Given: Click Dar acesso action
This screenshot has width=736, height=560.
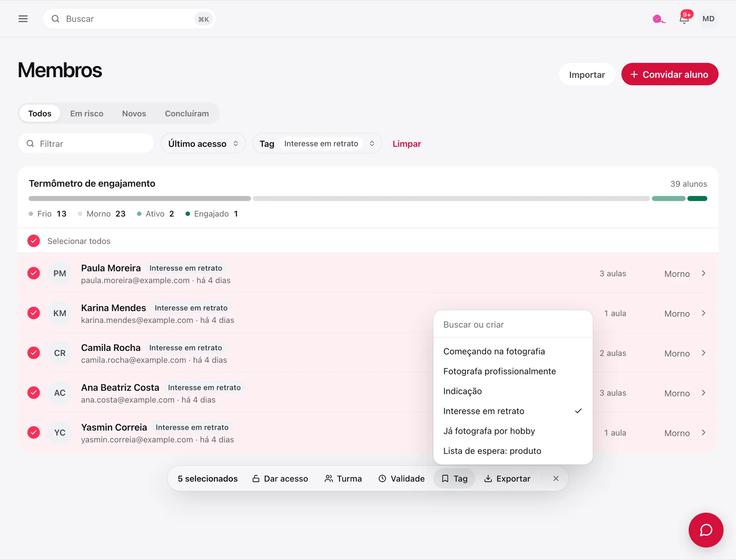Looking at the screenshot, I should point(280,478).
